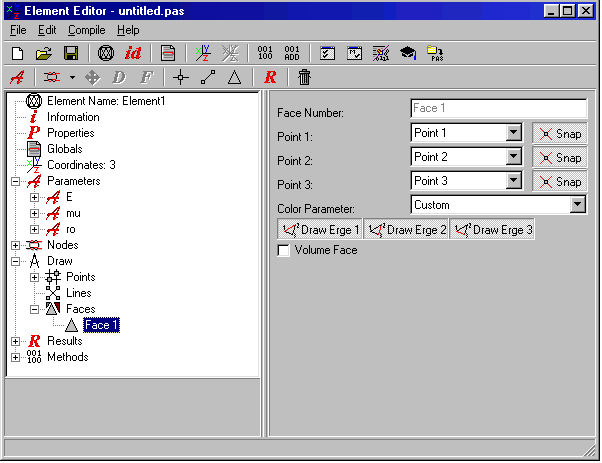Viewport: 602px width, 463px height.
Task: Open the Point 1 dropdown list
Action: point(514,133)
